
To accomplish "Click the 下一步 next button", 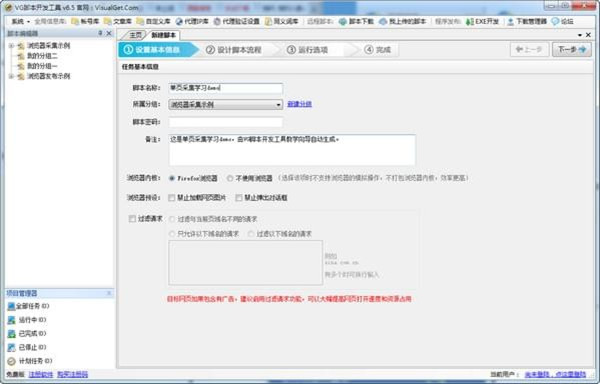I will 572,49.
